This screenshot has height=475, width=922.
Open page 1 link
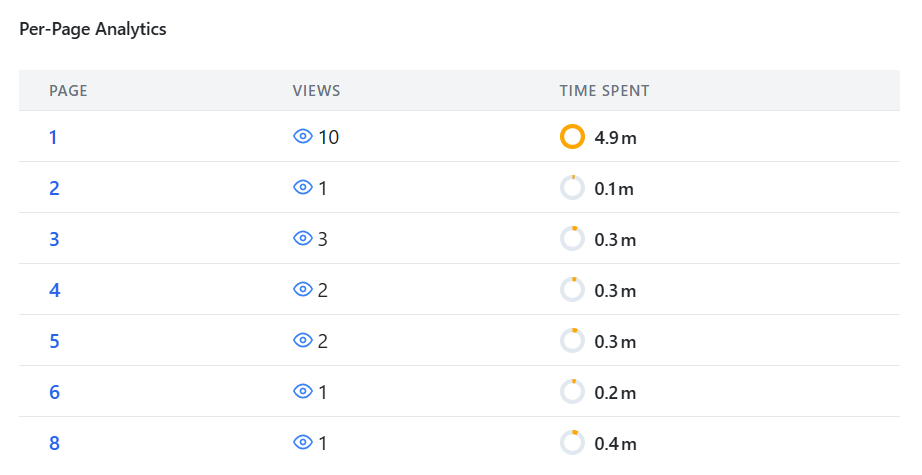[53, 137]
